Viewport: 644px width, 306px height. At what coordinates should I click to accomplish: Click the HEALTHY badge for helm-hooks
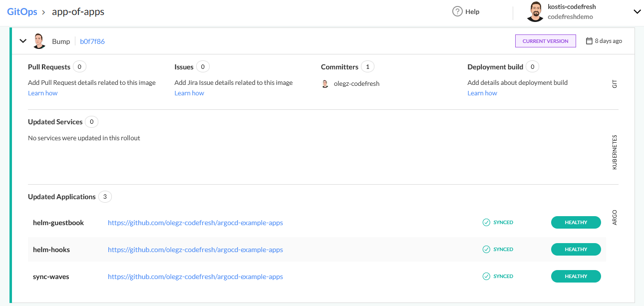tap(576, 250)
